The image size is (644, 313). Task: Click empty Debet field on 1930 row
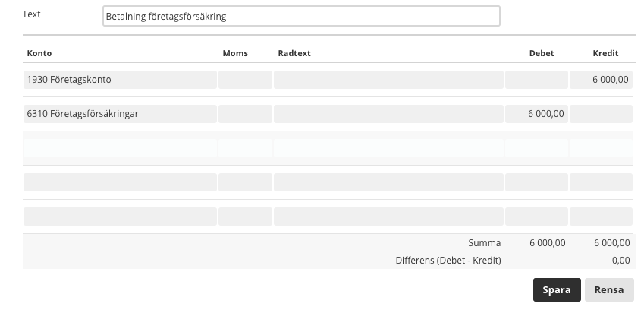tap(536, 79)
